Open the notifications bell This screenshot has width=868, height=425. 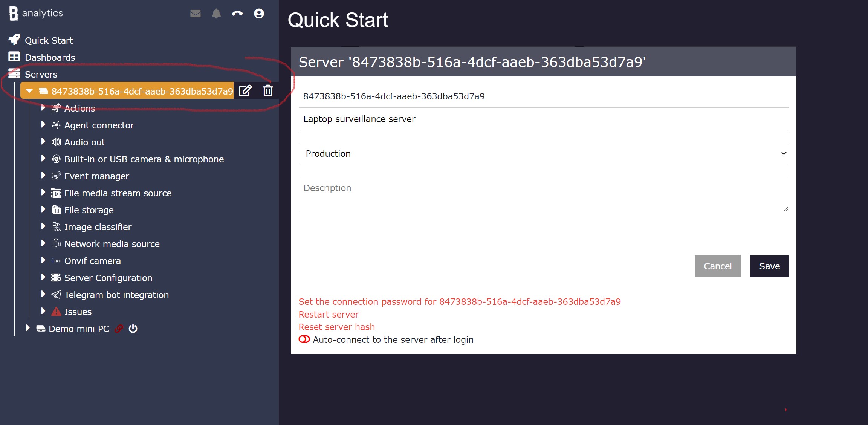tap(216, 14)
